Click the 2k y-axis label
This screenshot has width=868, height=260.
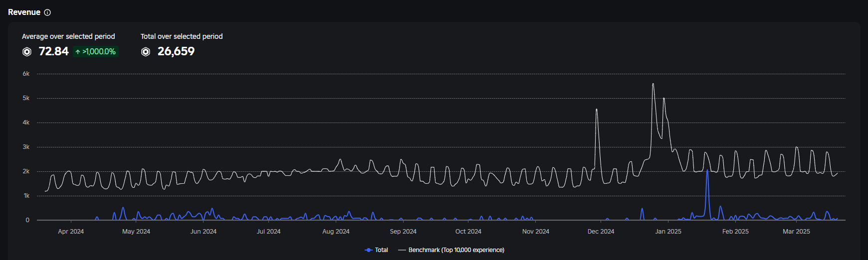[x=26, y=171]
